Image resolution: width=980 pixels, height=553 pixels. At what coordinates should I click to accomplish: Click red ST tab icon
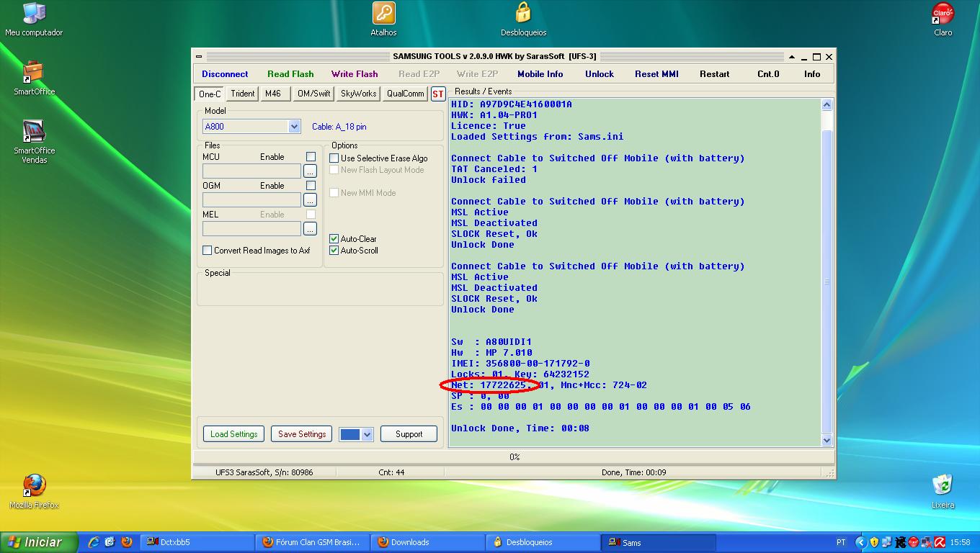click(x=438, y=94)
